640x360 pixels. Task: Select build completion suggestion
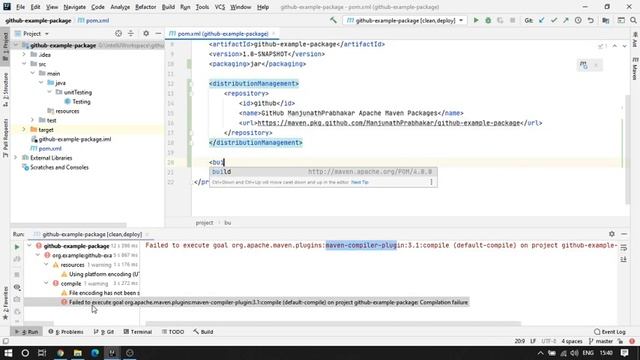323,172
